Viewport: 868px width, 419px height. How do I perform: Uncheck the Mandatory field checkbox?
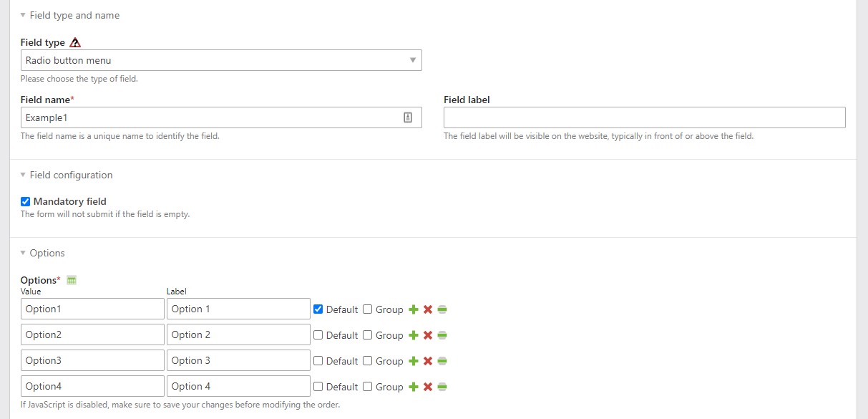pyautogui.click(x=25, y=202)
